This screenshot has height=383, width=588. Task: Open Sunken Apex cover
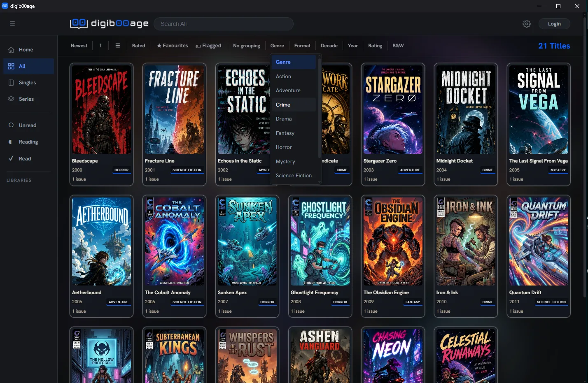[x=247, y=241]
